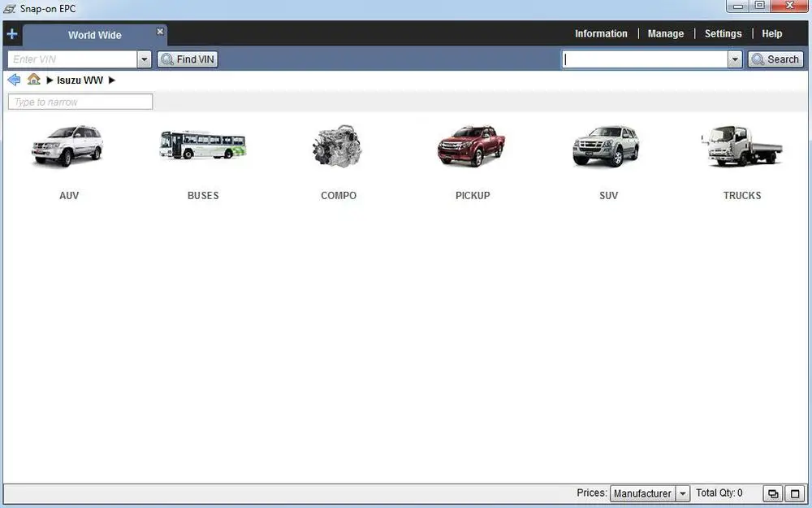
Task: Focus the top-right search text box
Action: (x=645, y=59)
